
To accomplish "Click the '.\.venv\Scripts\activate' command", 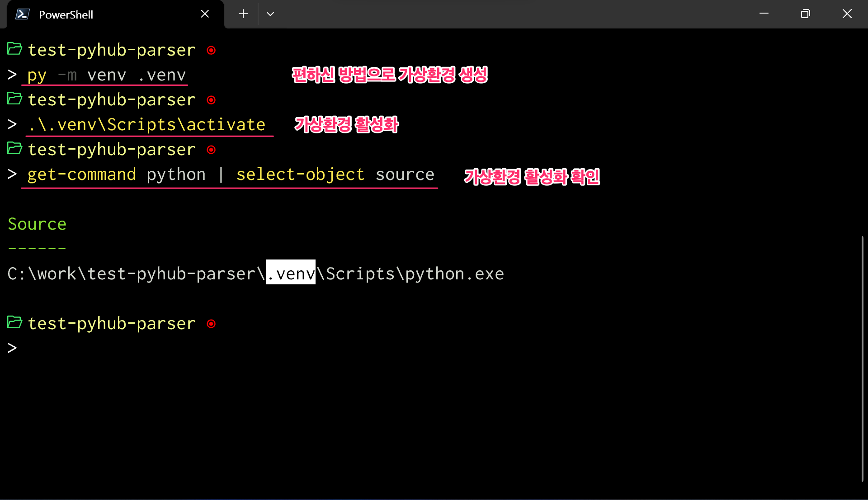I will (147, 125).
